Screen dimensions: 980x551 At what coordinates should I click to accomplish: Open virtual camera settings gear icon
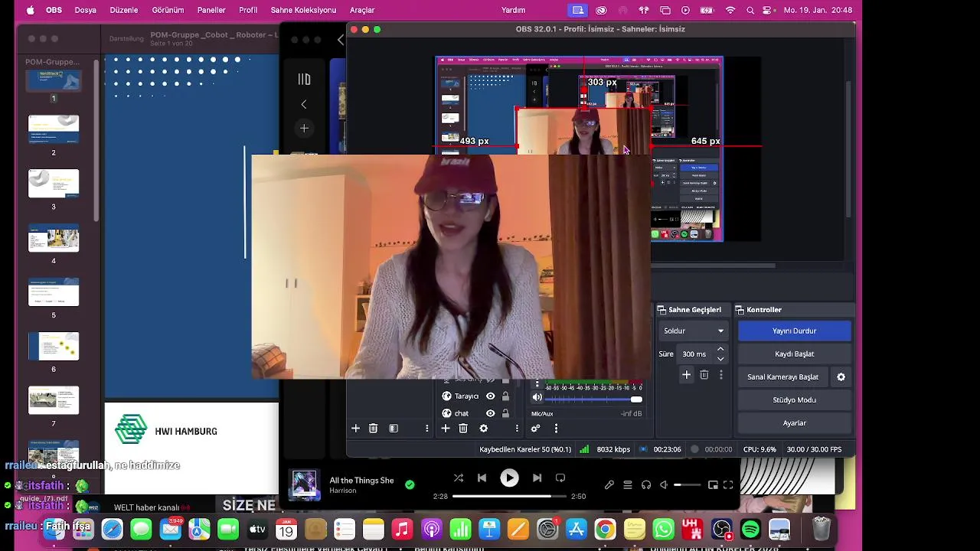tap(841, 377)
